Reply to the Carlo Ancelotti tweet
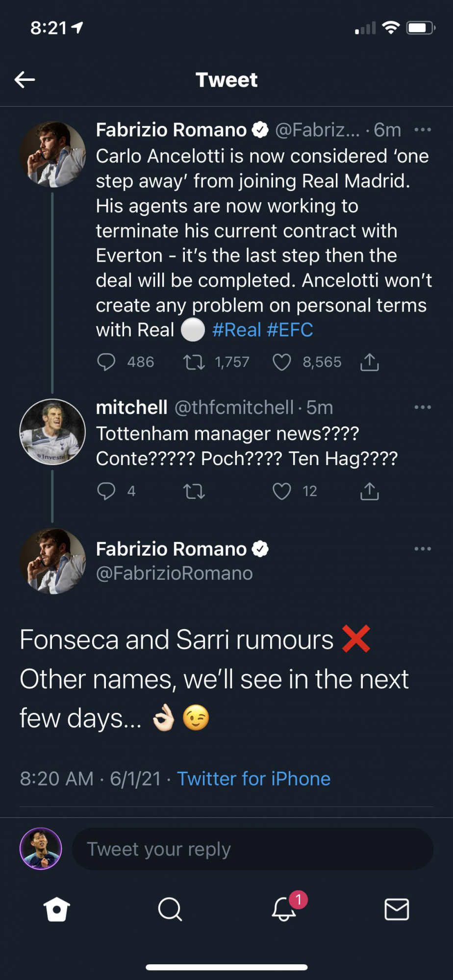453x980 pixels. 106,362
